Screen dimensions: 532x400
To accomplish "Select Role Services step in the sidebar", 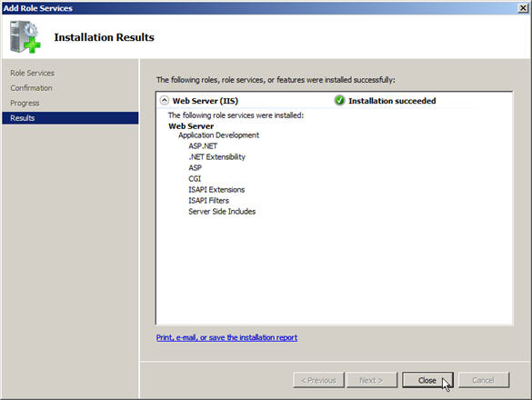I will 32,73.
